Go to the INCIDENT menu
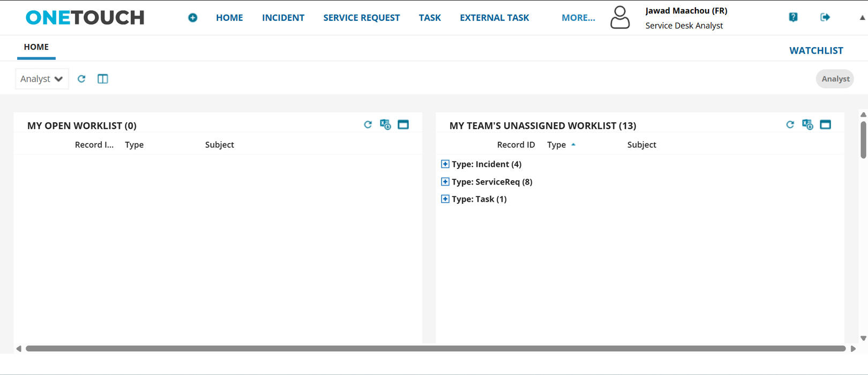The width and height of the screenshot is (868, 375). tap(283, 18)
